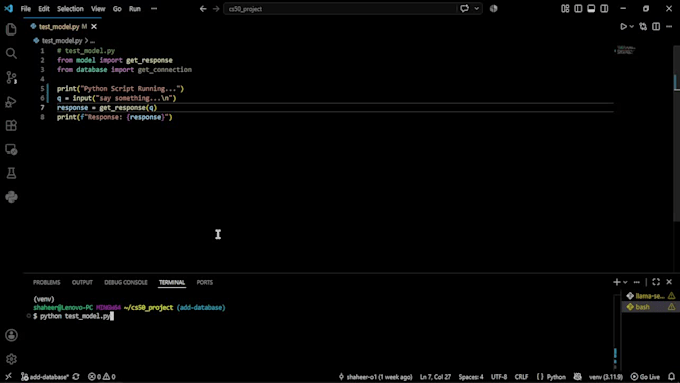Image resolution: width=680 pixels, height=383 pixels.
Task: Open errors and warnings count in status bar
Action: point(102,376)
